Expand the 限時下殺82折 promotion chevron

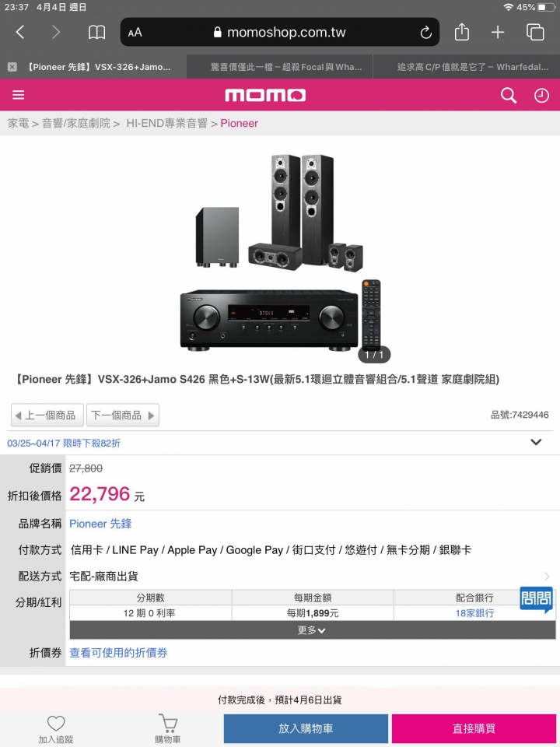[536, 442]
